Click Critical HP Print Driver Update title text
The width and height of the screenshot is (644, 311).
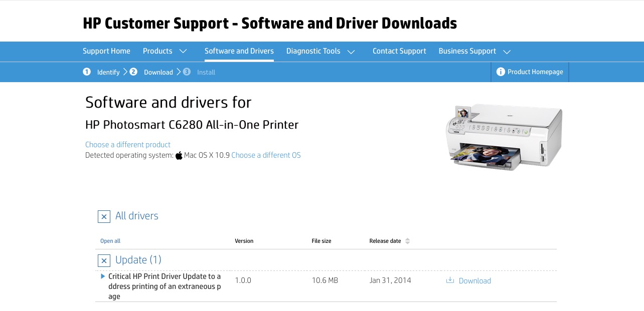click(165, 286)
